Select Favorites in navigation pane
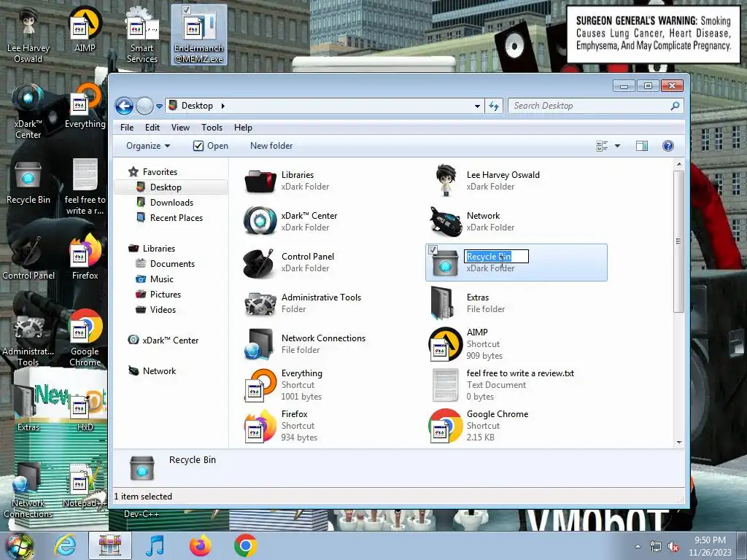 click(160, 172)
